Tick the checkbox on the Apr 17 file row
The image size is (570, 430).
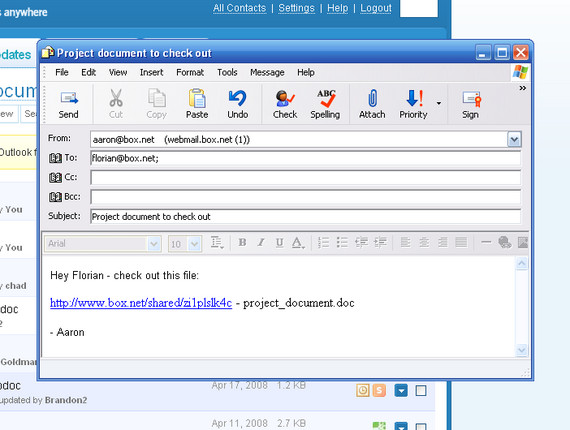(421, 391)
